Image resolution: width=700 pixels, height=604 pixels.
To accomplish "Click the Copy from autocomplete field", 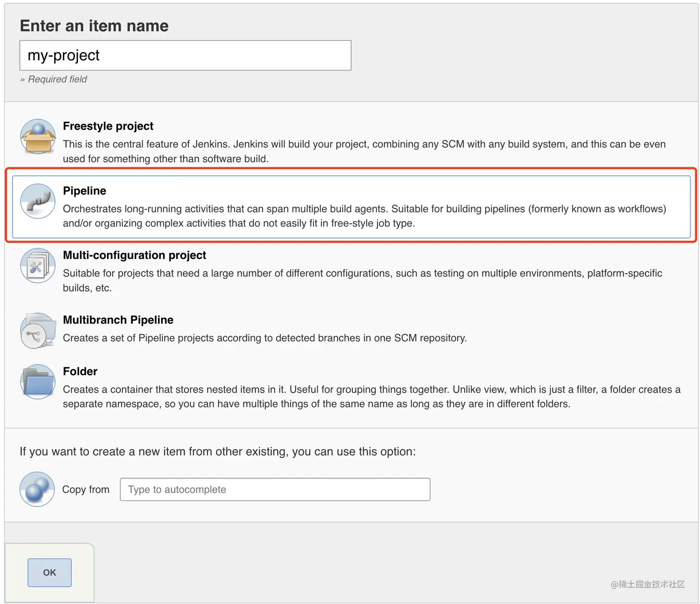I will [x=275, y=490].
